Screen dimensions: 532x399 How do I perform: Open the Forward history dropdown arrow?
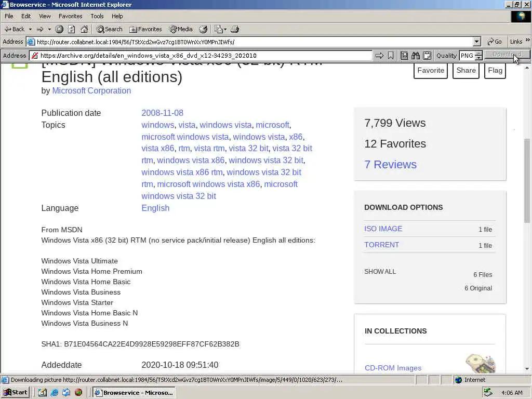49,29
